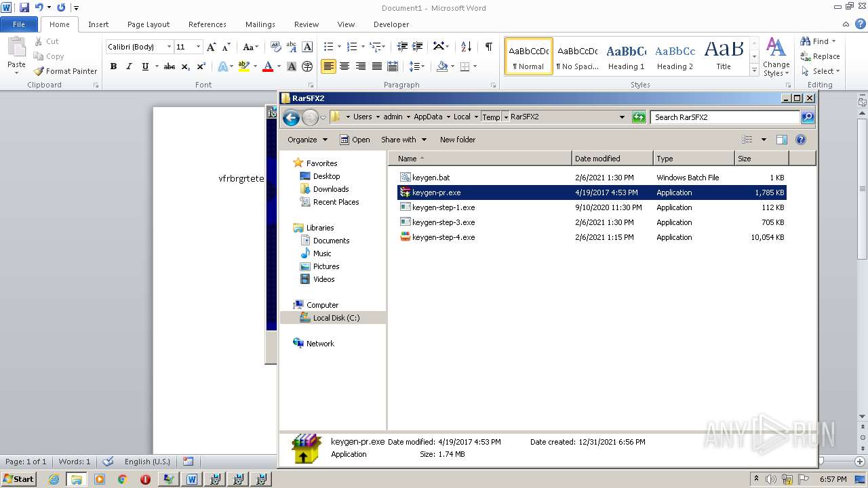This screenshot has width=868, height=488.
Task: Select Downloads in Favorites
Action: click(331, 189)
